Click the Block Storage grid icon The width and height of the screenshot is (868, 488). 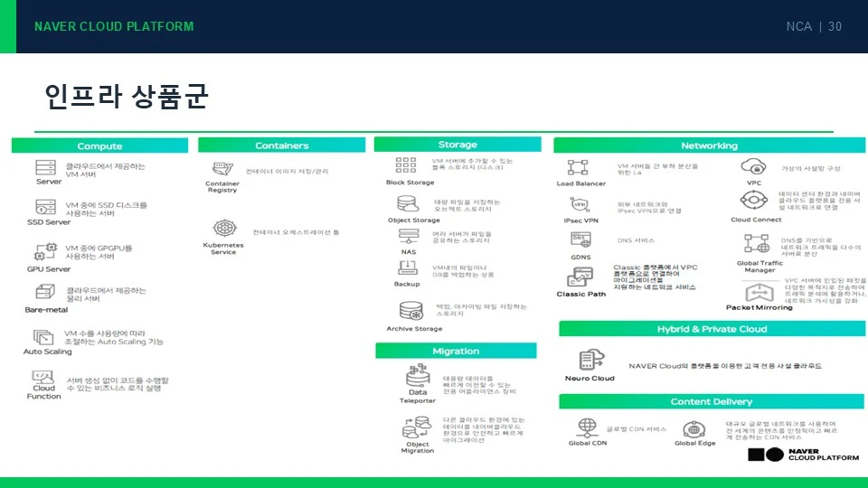click(406, 164)
